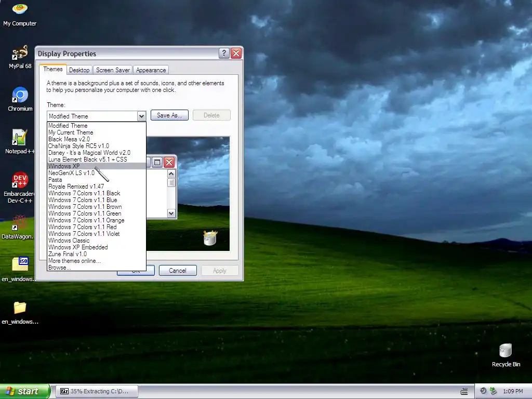Choose the Windows Classic theme
The width and height of the screenshot is (532, 399).
point(97,241)
